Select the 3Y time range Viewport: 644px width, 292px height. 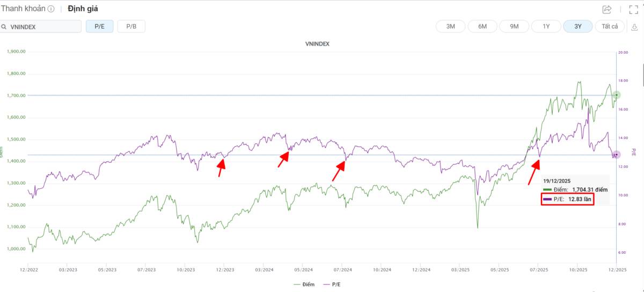(x=577, y=26)
